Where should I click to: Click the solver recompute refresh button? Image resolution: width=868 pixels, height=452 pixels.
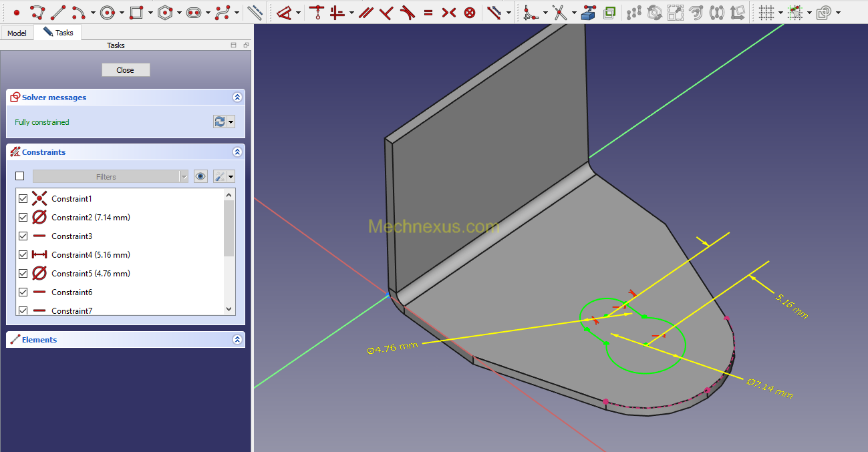[220, 122]
